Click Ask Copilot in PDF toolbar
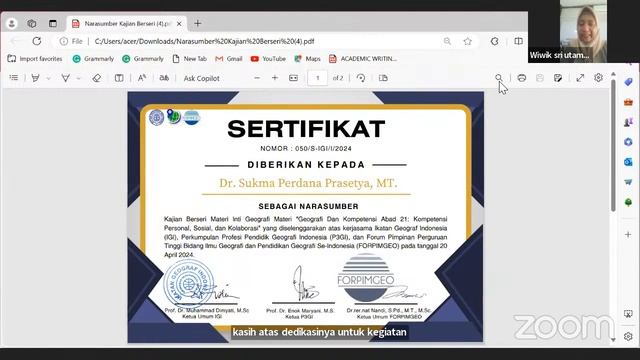Screen dimensions: 640x360 pyautogui.click(x=202, y=78)
